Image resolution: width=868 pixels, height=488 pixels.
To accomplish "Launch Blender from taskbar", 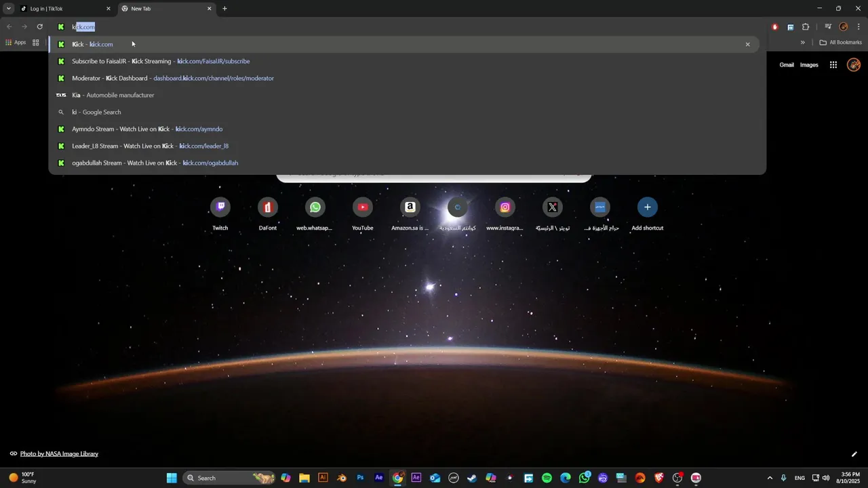I will coord(342,478).
